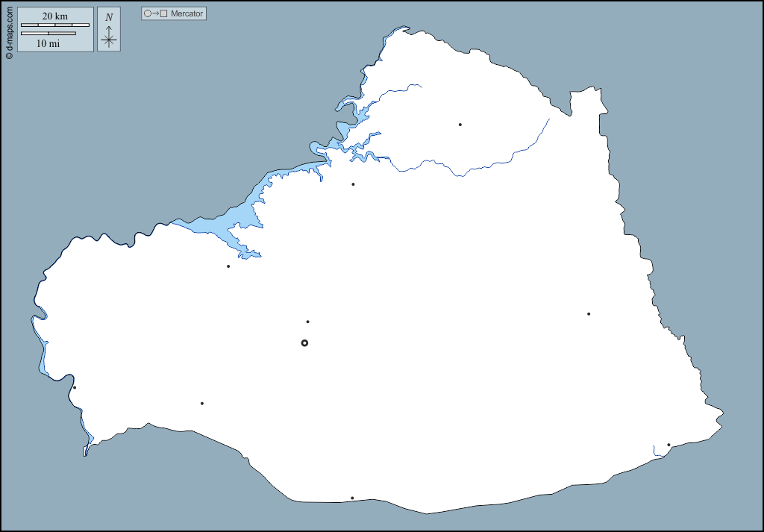The image size is (764, 532).
Task: Click the circle-to-square projection icon beside Mercator
Action: tap(156, 13)
